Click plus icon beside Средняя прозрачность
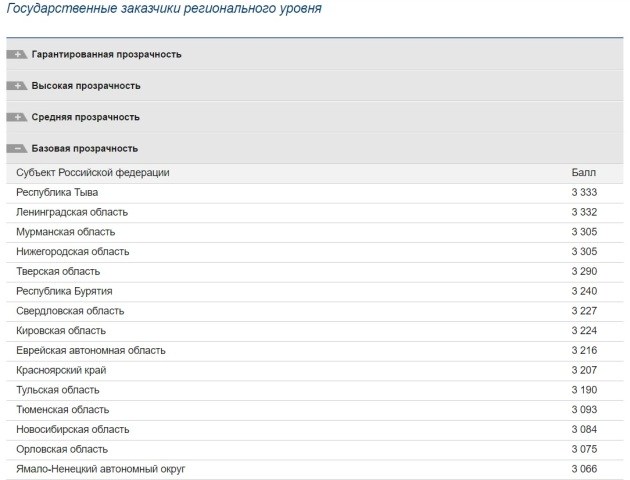The image size is (630, 480). point(16,117)
